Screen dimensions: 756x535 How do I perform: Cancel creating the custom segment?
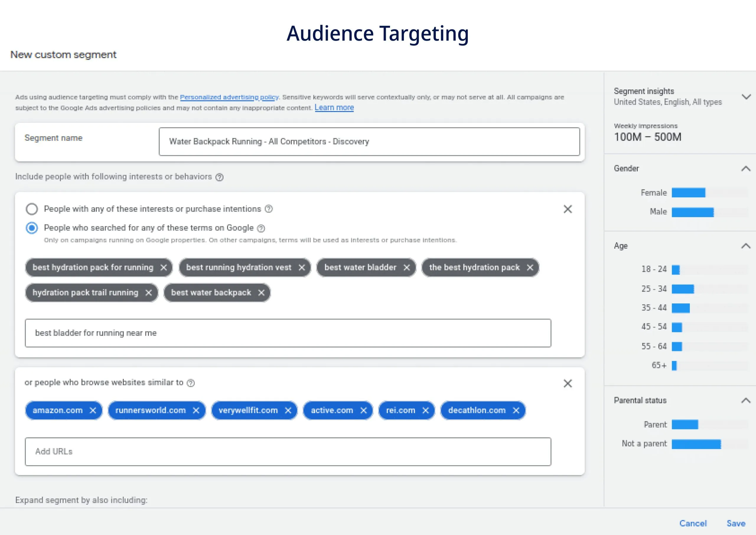coord(693,523)
